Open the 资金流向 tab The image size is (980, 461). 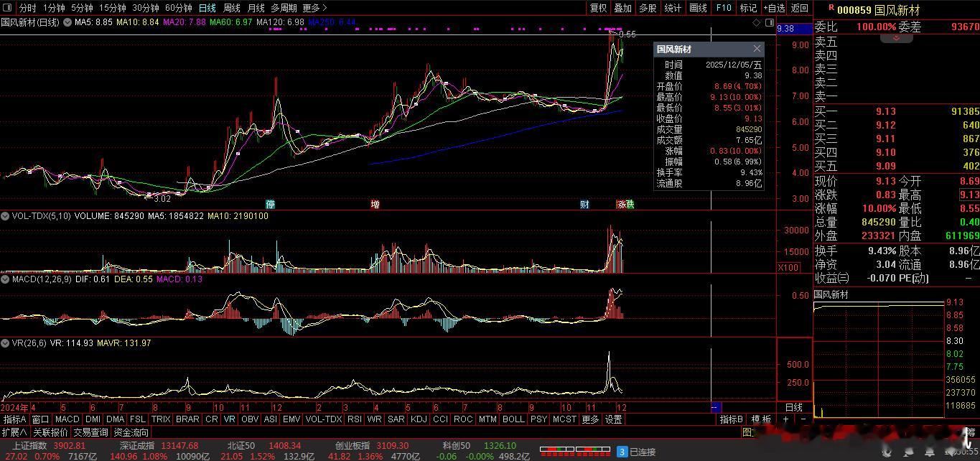click(131, 432)
